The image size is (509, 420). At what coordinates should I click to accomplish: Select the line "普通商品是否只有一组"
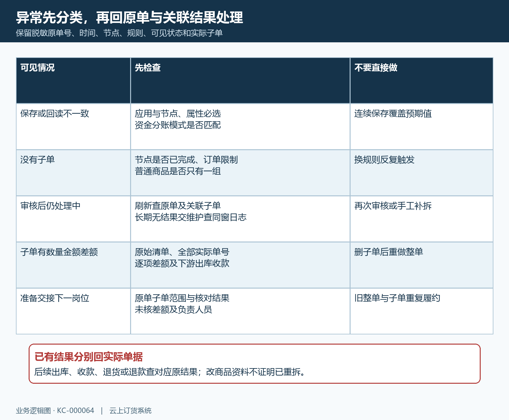pyautogui.click(x=178, y=171)
